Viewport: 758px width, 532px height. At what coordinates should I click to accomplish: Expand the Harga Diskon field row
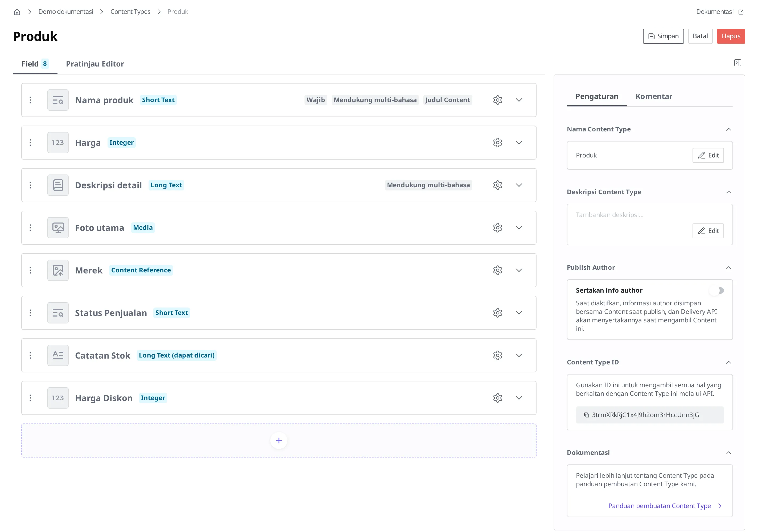pos(519,398)
